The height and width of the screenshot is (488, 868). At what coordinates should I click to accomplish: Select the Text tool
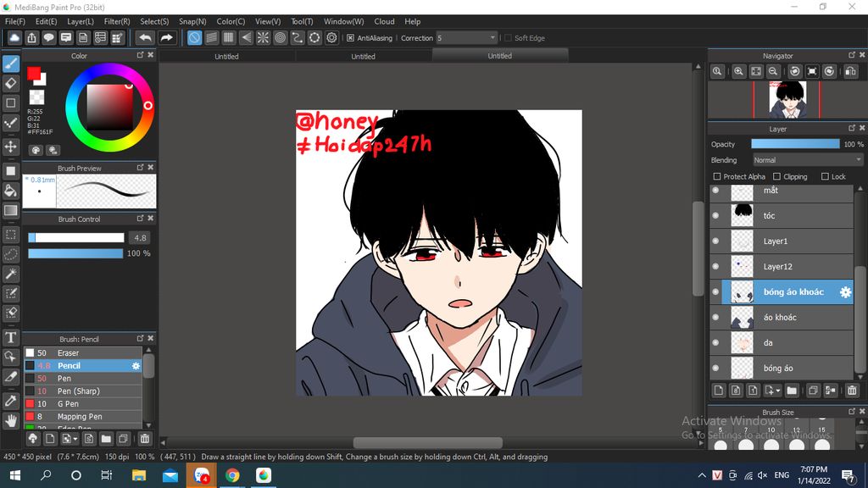coord(10,337)
